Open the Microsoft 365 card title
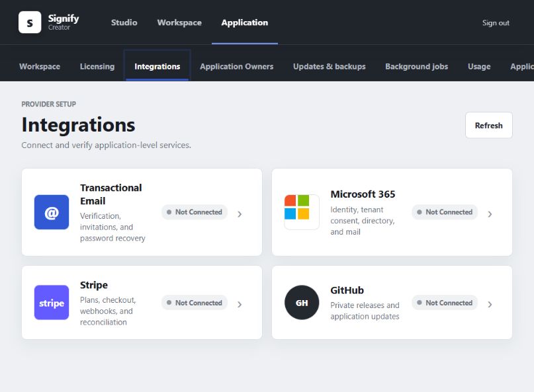The height and width of the screenshot is (392, 534). tap(363, 194)
